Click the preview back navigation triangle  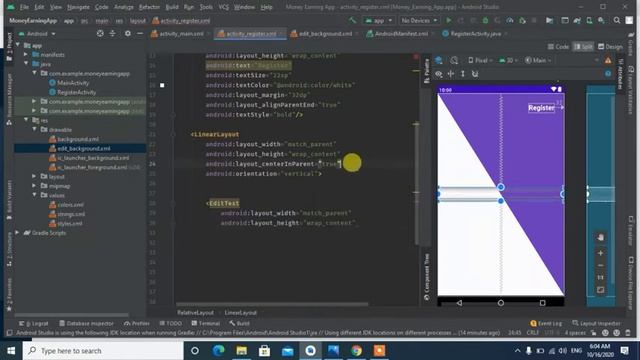[459, 303]
